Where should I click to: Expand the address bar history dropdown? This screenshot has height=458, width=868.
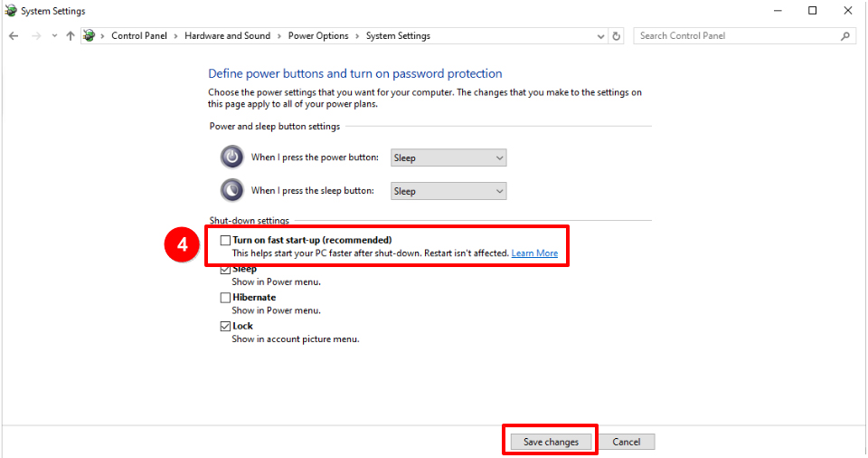click(x=601, y=36)
